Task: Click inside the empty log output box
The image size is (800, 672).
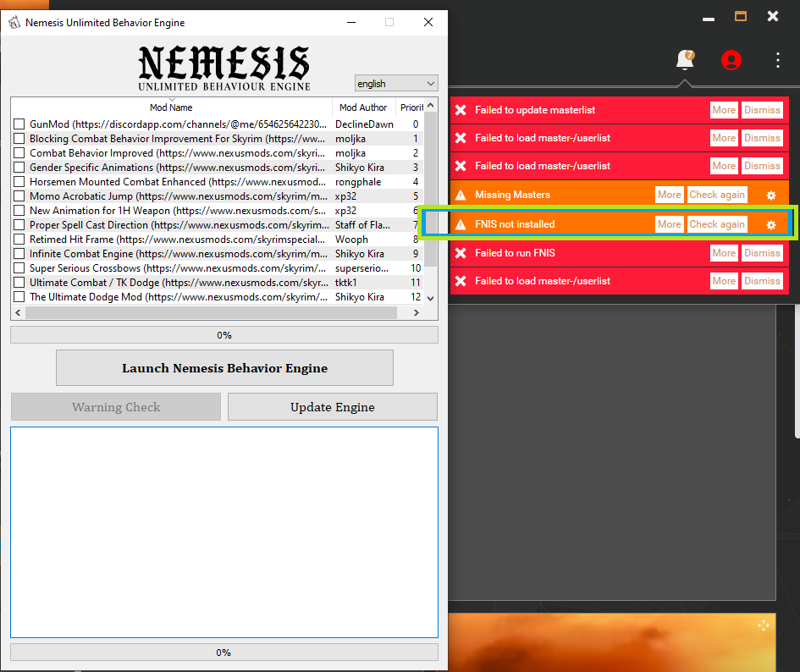Action: tap(224, 532)
